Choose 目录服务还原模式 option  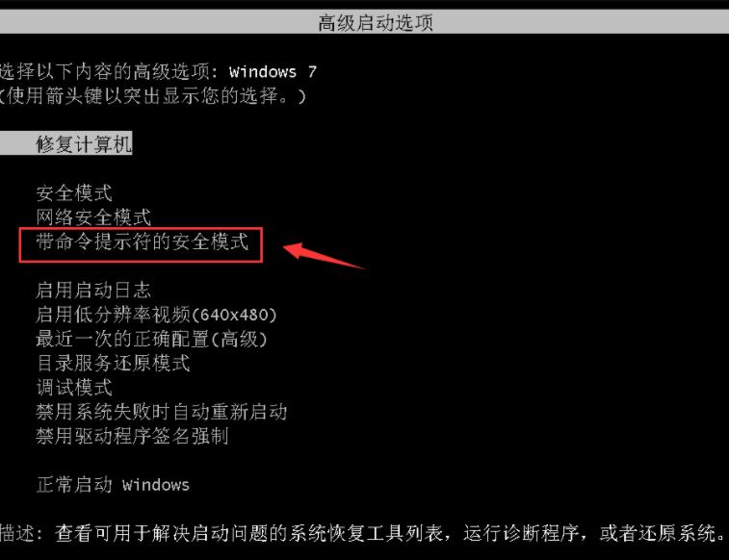113,363
